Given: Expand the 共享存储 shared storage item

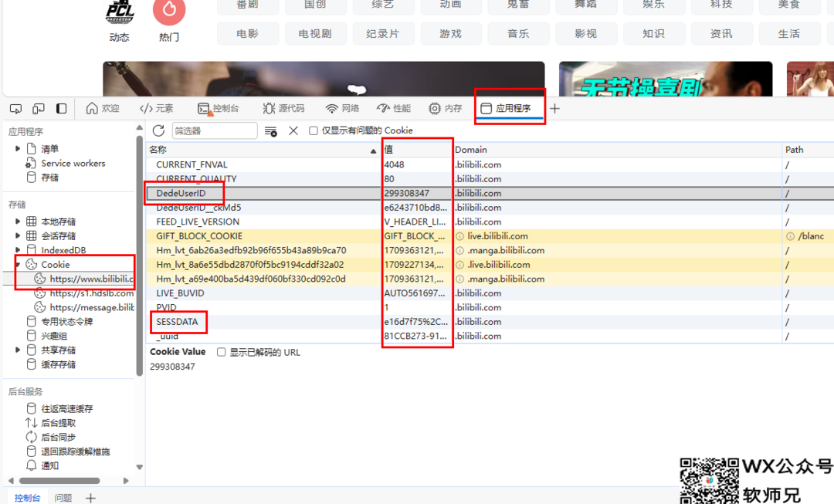Looking at the screenshot, I should [18, 350].
